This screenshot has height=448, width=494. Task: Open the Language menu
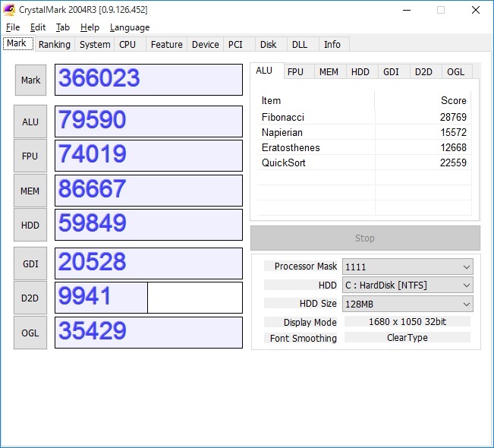[x=130, y=27]
